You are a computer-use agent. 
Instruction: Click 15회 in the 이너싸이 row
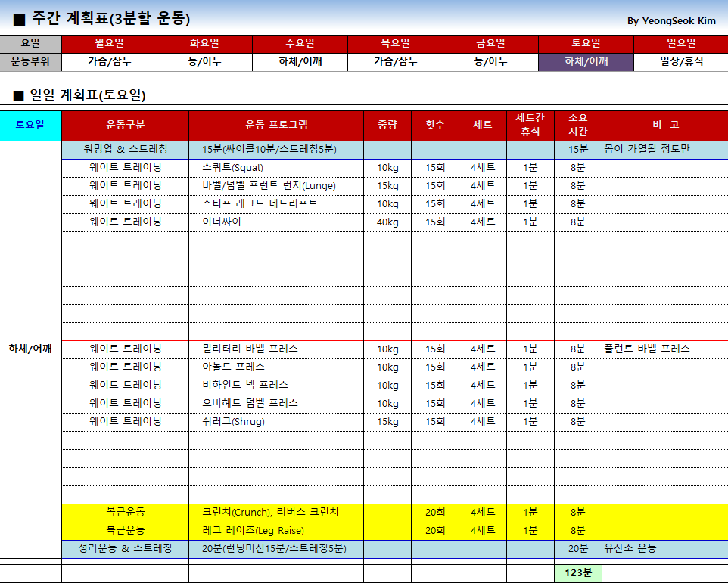435,222
